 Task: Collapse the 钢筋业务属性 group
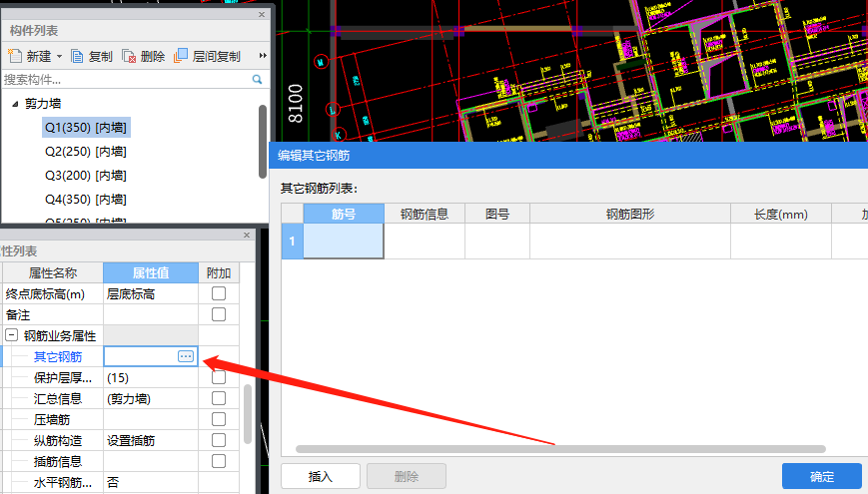(11, 334)
